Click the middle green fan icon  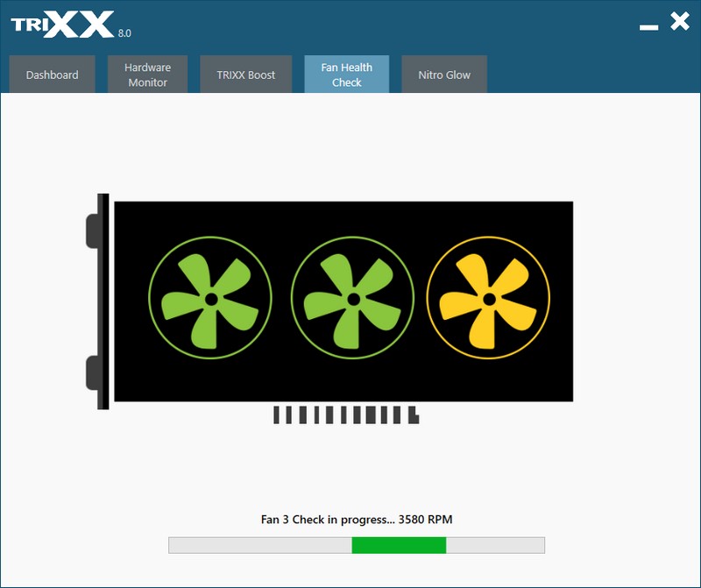[x=352, y=298]
